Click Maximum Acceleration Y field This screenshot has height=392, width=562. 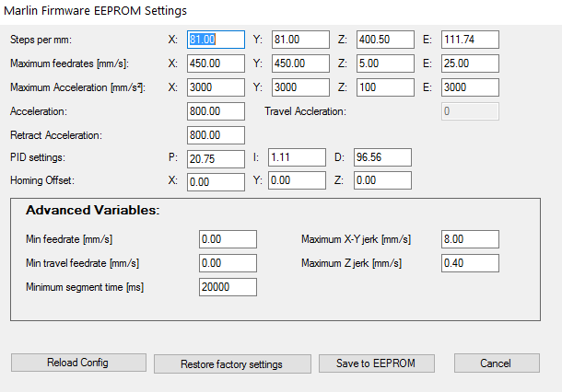[300, 87]
